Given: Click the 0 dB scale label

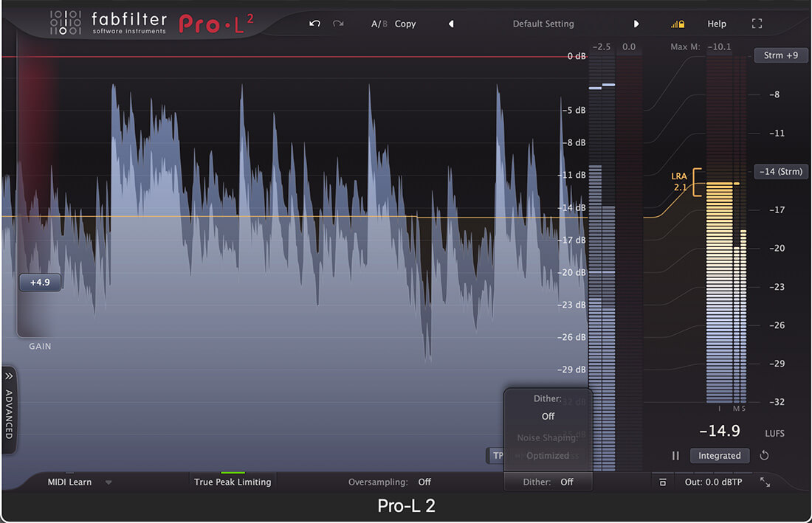Looking at the screenshot, I should click(577, 56).
